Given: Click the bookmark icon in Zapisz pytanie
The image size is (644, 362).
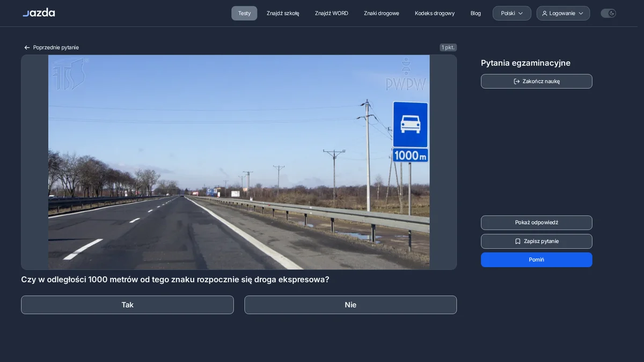Looking at the screenshot, I should [x=518, y=241].
